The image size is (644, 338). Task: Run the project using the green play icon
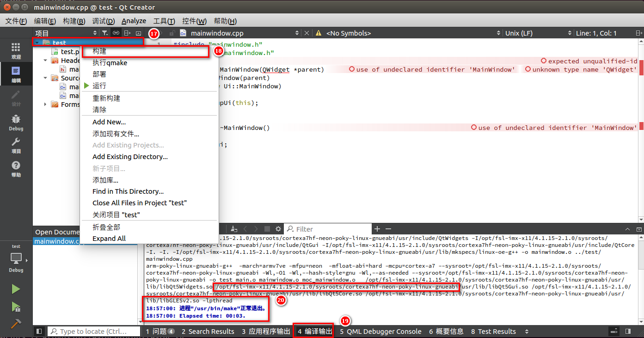click(x=15, y=289)
